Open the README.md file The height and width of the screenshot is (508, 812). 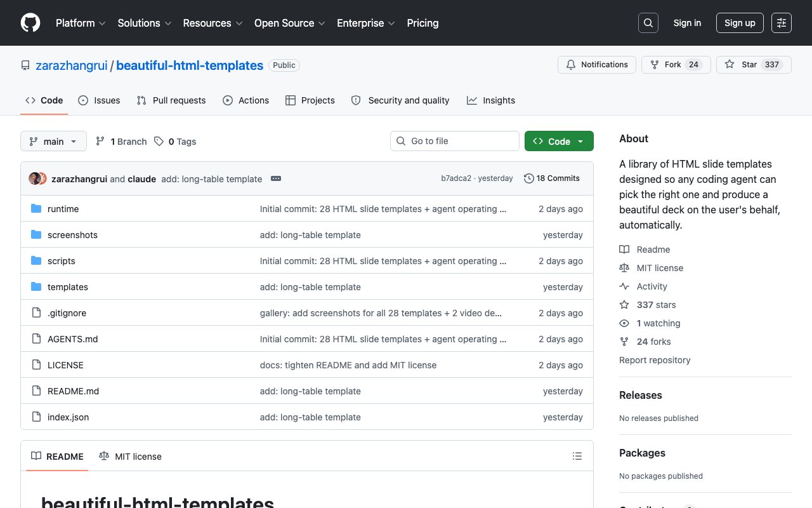point(74,391)
